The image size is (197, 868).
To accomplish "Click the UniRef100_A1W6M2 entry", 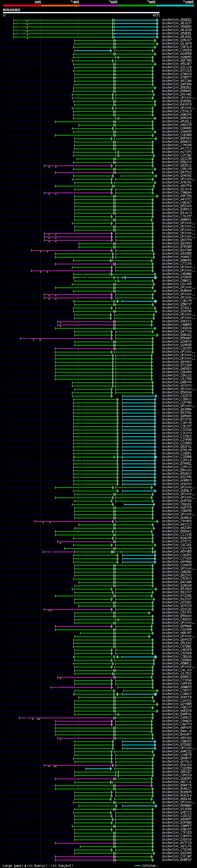I will (x=177, y=57).
